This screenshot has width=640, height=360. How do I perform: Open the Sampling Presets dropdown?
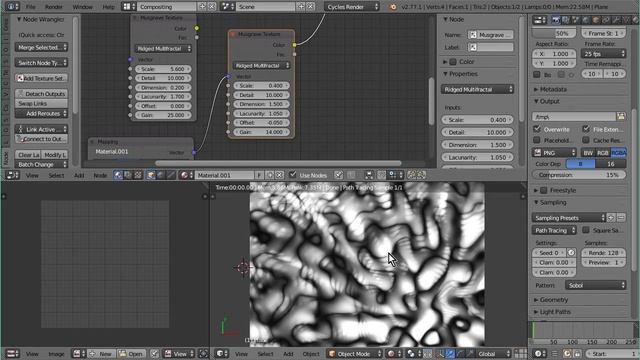tap(570, 218)
